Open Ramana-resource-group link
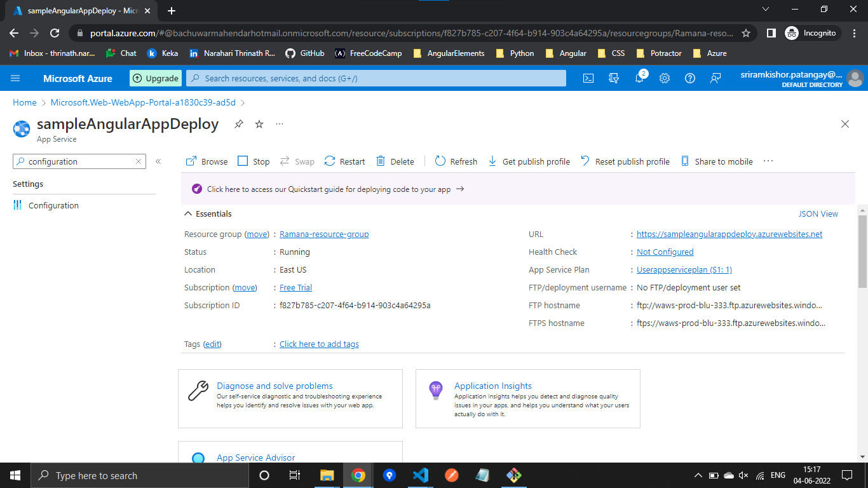The width and height of the screenshot is (868, 488). (324, 234)
